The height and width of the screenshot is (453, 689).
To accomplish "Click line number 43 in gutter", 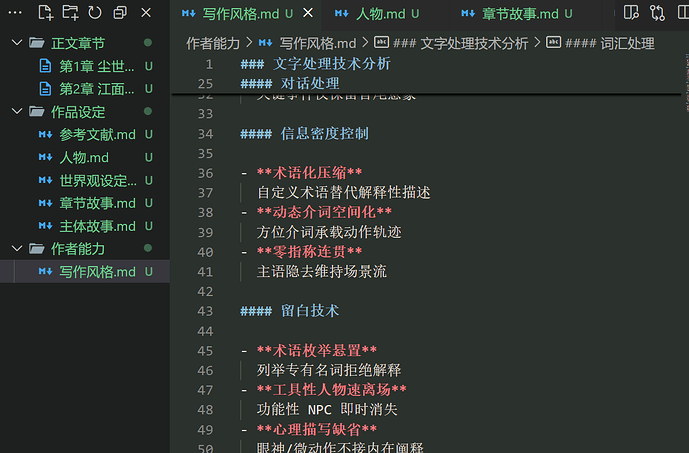I will [205, 311].
